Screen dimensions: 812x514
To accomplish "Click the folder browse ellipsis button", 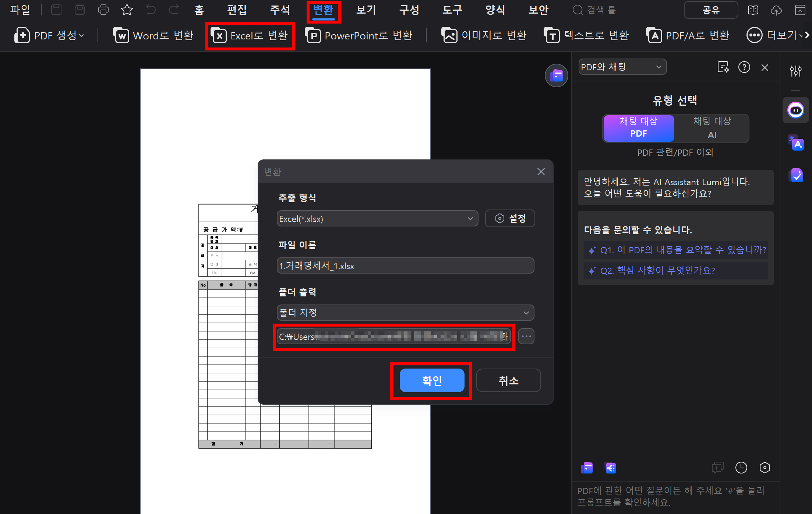I will point(526,336).
